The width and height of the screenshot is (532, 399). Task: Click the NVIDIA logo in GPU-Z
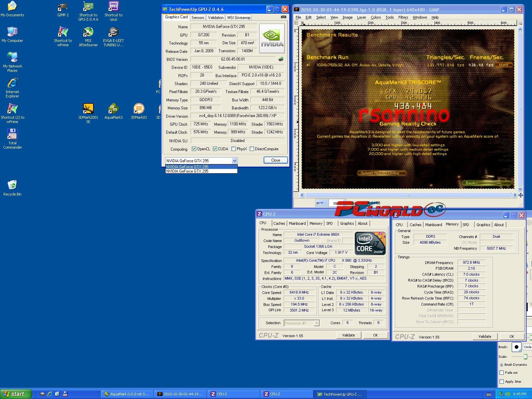tap(272, 39)
